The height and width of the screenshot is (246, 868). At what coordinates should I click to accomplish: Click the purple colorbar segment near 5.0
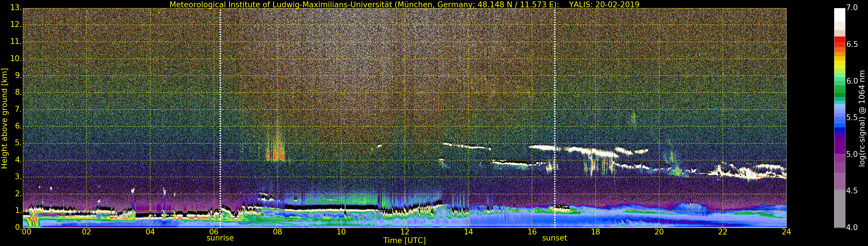pyautogui.click(x=840, y=147)
